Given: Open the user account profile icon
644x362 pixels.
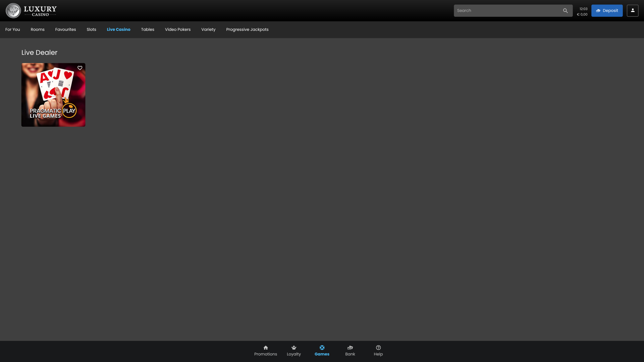Looking at the screenshot, I should coord(632,10).
